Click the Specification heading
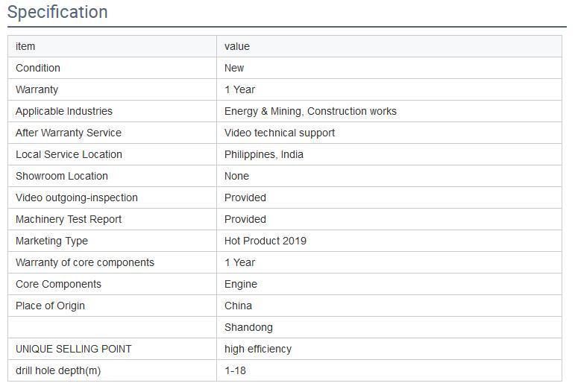The height and width of the screenshot is (392, 575). [x=57, y=12]
